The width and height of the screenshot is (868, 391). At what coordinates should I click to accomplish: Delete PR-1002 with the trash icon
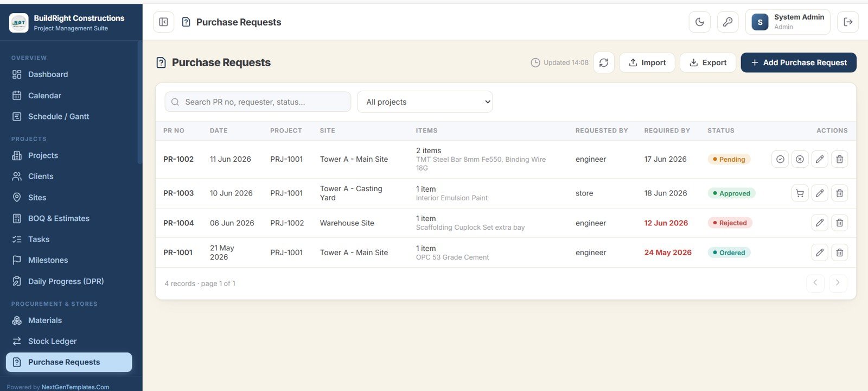click(x=839, y=159)
